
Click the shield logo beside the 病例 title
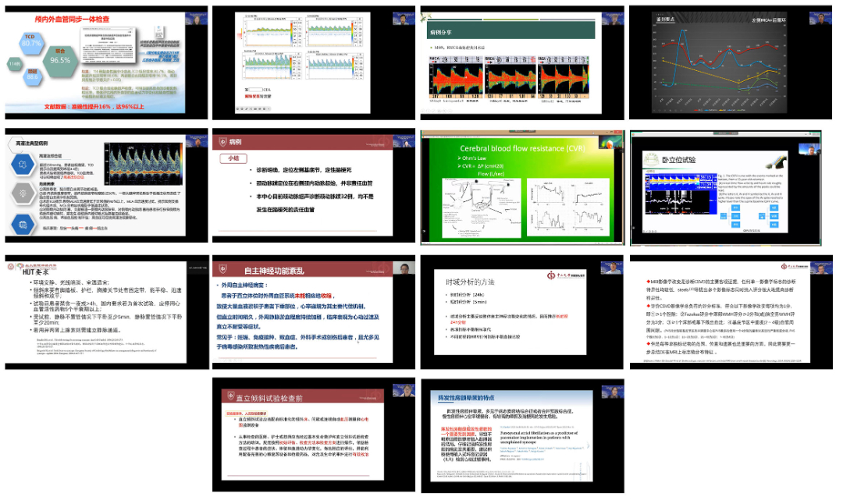[x=222, y=141]
